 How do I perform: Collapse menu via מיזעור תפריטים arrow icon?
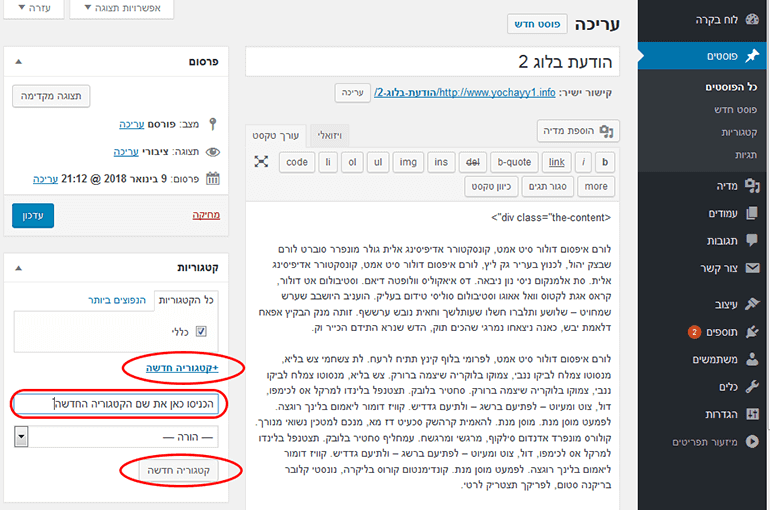[752, 442]
